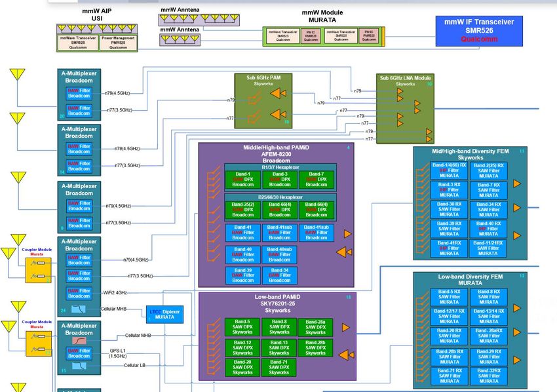
Task: Click the Band-28a SAW DPX Skyworks block
Action: point(315,327)
